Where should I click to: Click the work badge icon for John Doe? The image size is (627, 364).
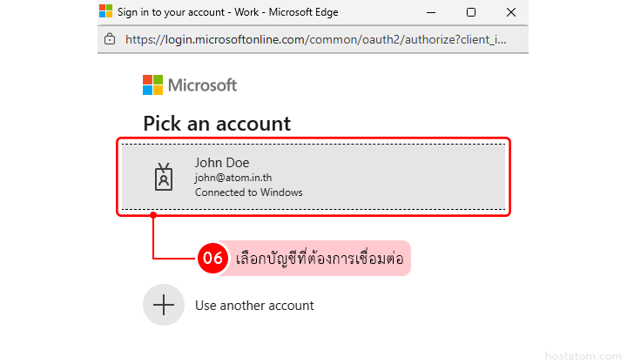pos(164,176)
